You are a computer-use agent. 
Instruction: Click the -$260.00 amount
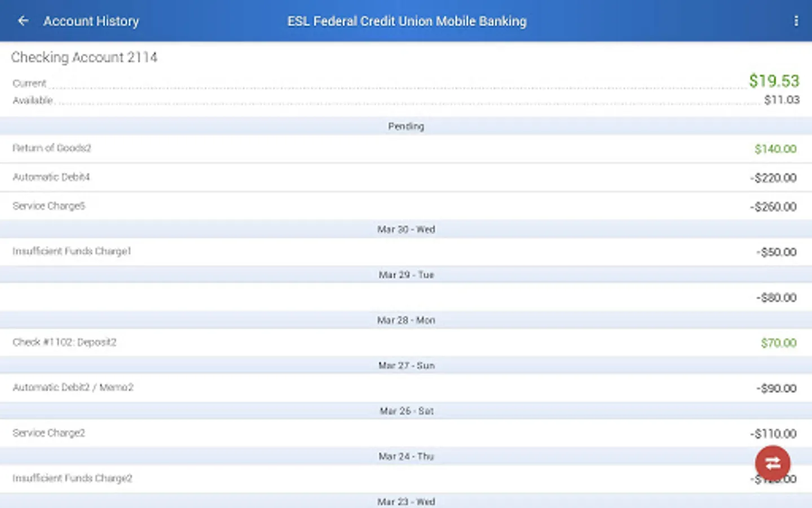point(773,207)
